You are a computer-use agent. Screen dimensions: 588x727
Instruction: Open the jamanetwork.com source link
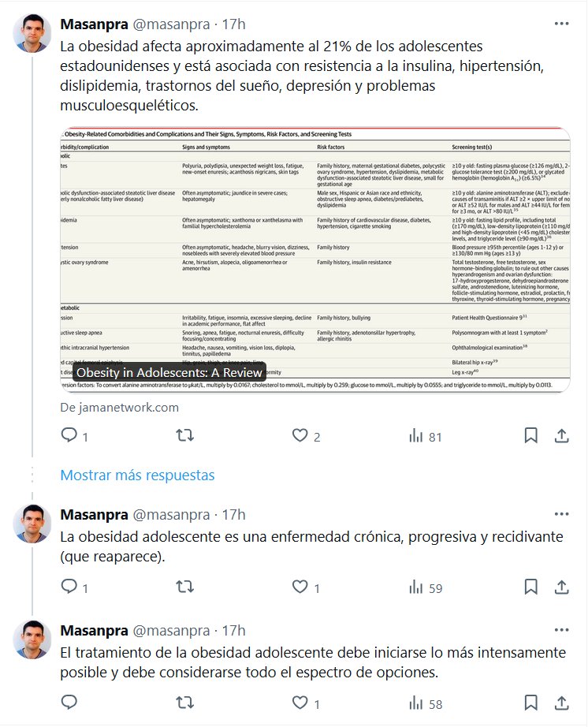[119, 407]
